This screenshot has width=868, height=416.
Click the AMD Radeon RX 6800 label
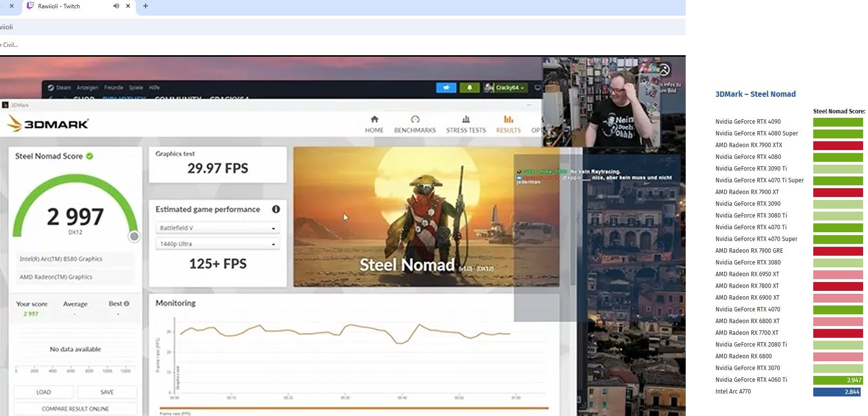pos(743,356)
